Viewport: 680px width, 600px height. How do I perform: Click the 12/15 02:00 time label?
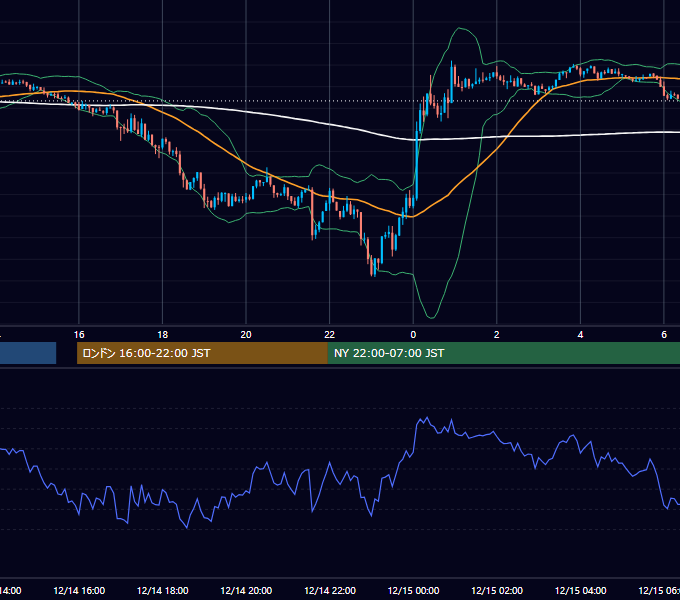tap(497, 590)
